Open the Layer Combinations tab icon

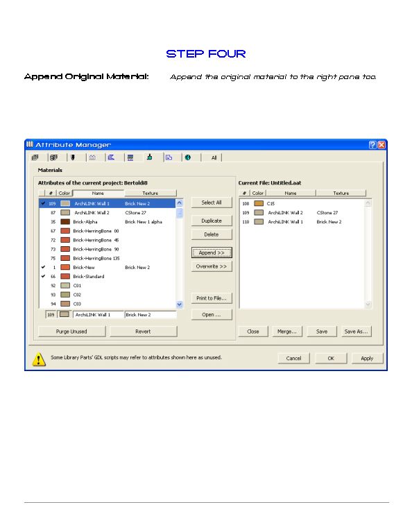point(53,157)
